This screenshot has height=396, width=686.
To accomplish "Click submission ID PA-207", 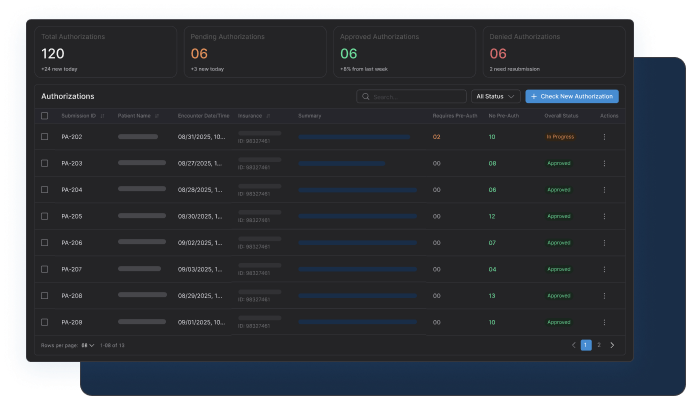I will [72, 269].
